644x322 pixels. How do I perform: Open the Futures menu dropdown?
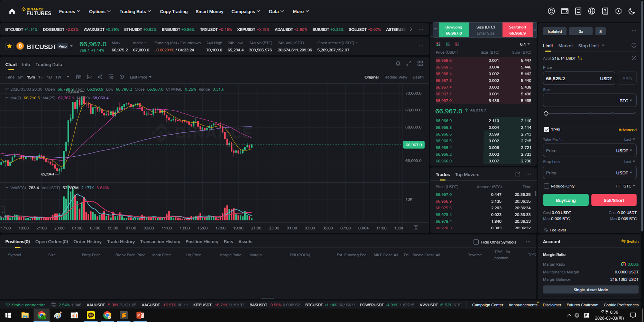70,11
